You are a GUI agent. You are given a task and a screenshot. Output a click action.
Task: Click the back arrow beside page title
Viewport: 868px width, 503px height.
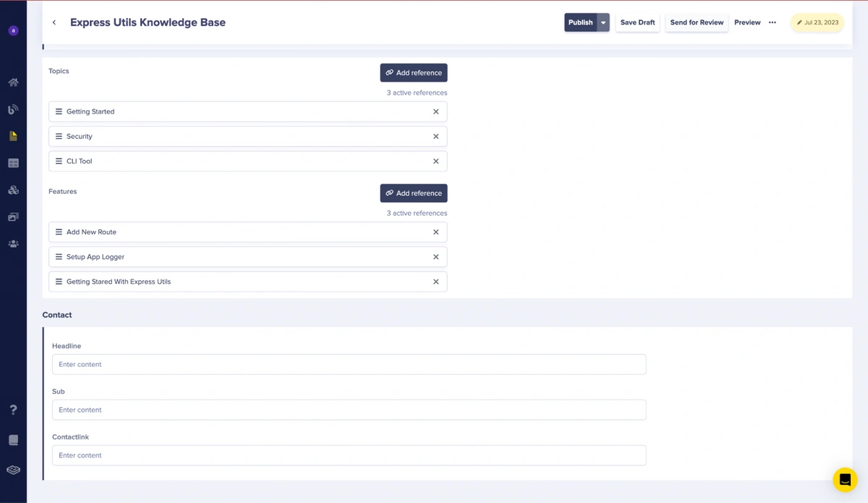click(54, 22)
